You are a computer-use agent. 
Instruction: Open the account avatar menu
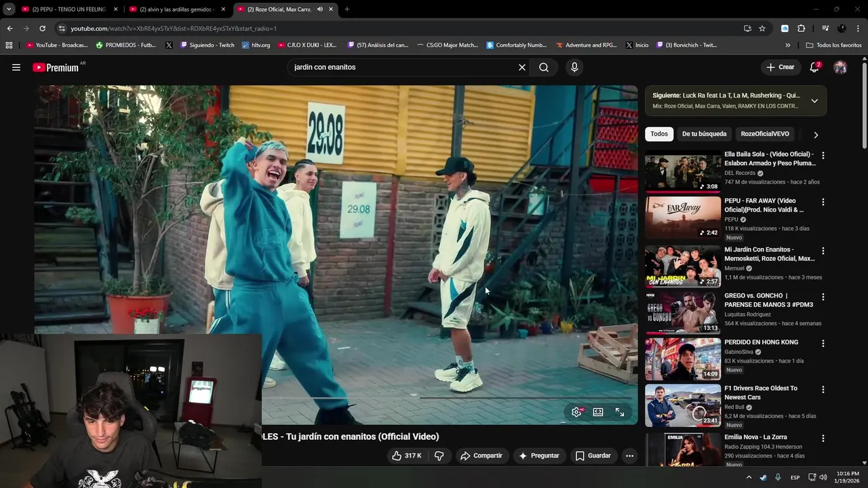840,67
